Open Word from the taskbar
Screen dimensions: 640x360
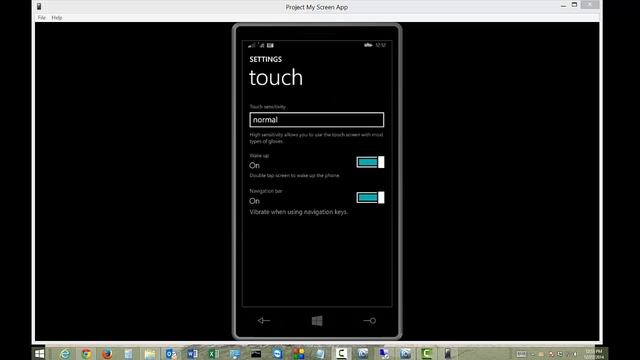click(x=192, y=353)
